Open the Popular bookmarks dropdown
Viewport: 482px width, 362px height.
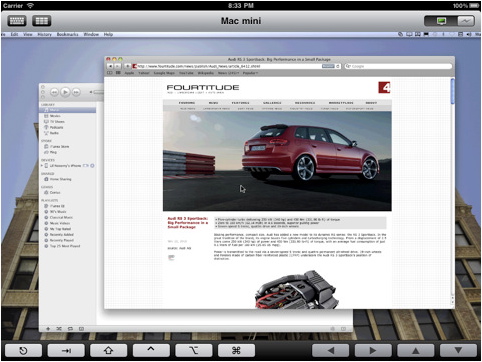pyautogui.click(x=250, y=73)
